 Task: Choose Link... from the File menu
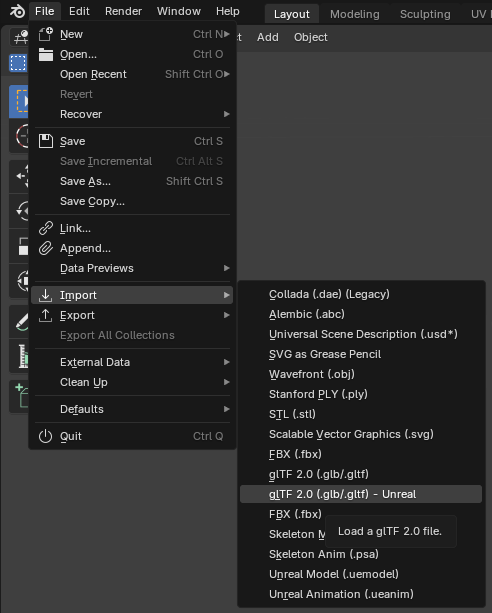tap(132, 228)
